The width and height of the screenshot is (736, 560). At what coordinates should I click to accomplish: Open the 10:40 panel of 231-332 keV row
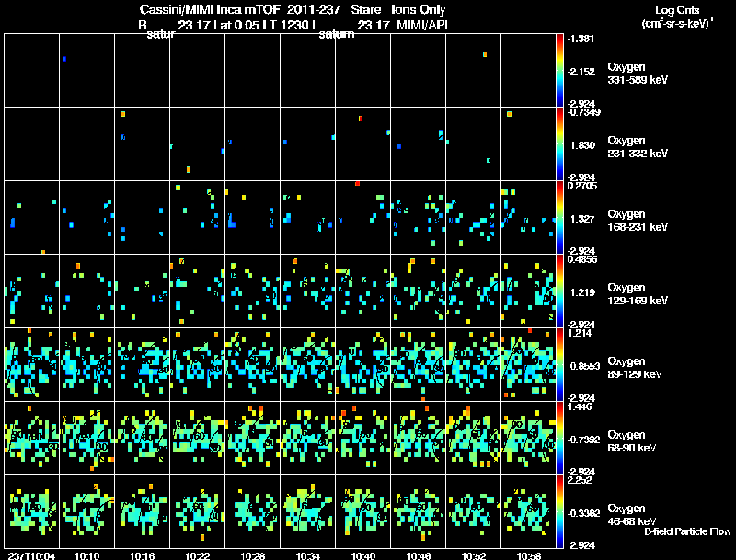(362, 144)
